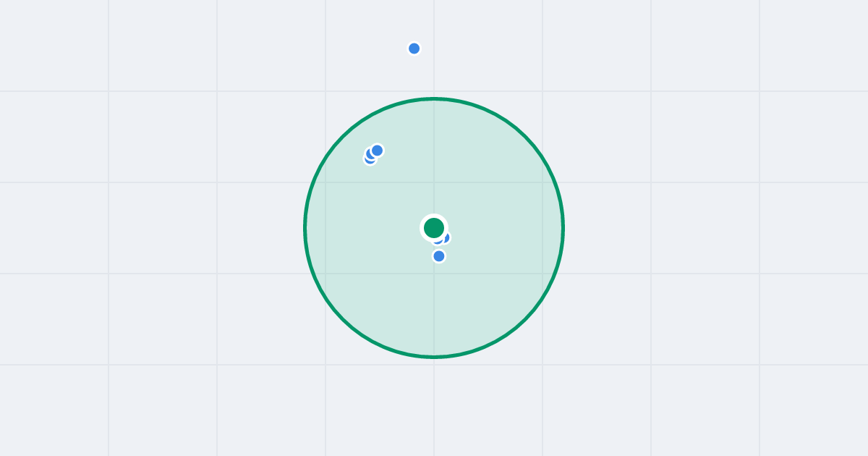Select the frontmost dot of the three-dot cluster
The height and width of the screenshot is (456, 868).
tap(377, 151)
